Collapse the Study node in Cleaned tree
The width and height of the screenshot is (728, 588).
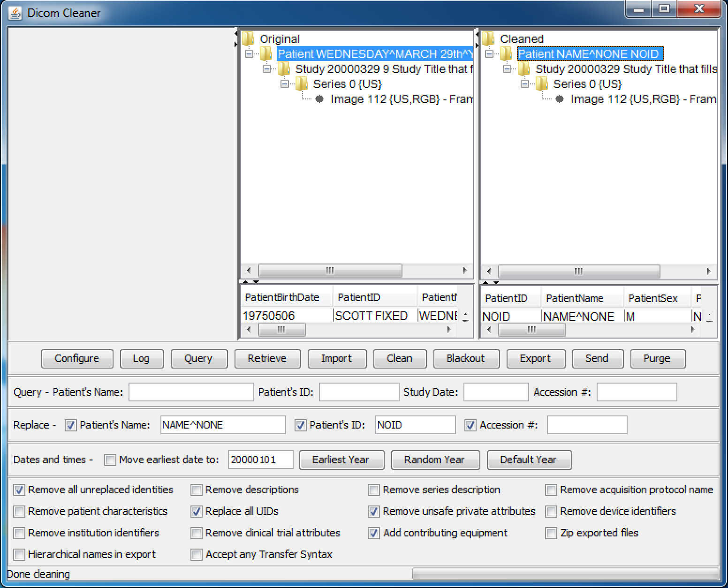(507, 69)
